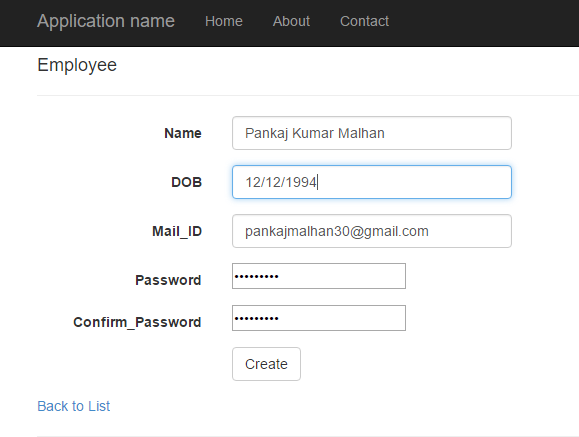The width and height of the screenshot is (579, 437).
Task: Focus the Confirm_Password input box
Action: [x=319, y=318]
